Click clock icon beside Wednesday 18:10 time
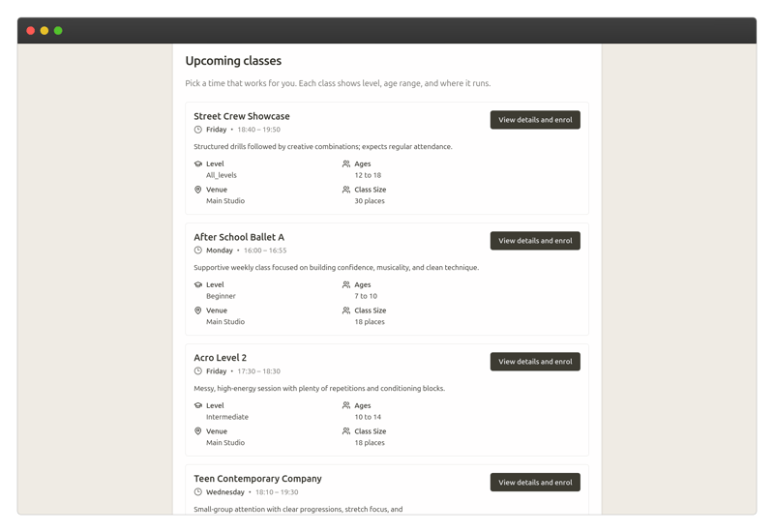 coord(198,492)
